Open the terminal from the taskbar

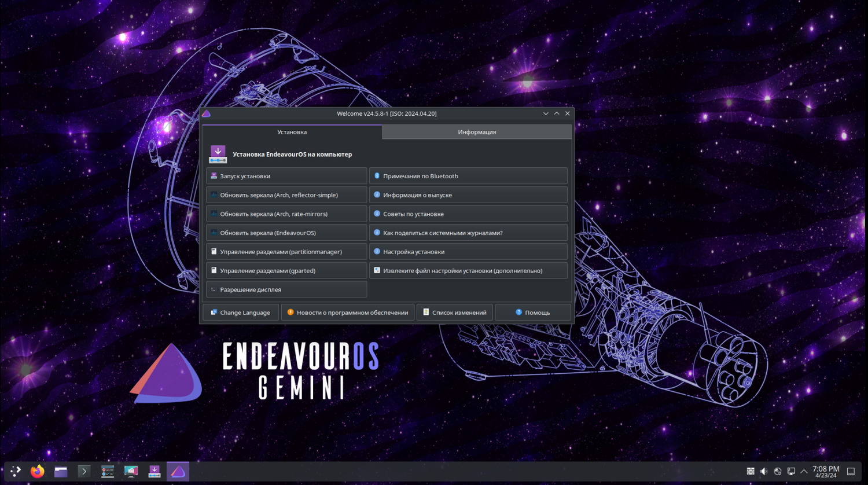coord(84,471)
